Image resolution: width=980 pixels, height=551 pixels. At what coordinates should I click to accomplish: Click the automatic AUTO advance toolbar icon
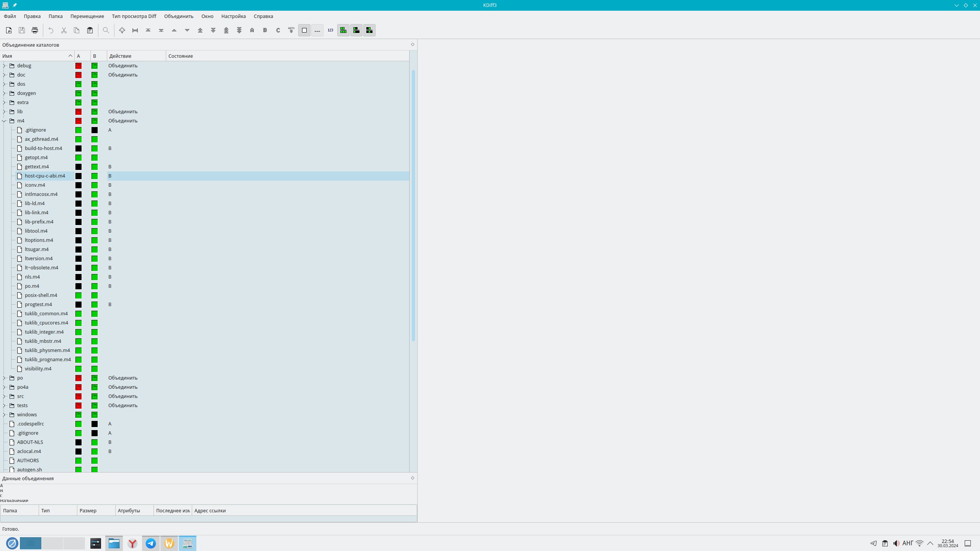[x=291, y=30]
